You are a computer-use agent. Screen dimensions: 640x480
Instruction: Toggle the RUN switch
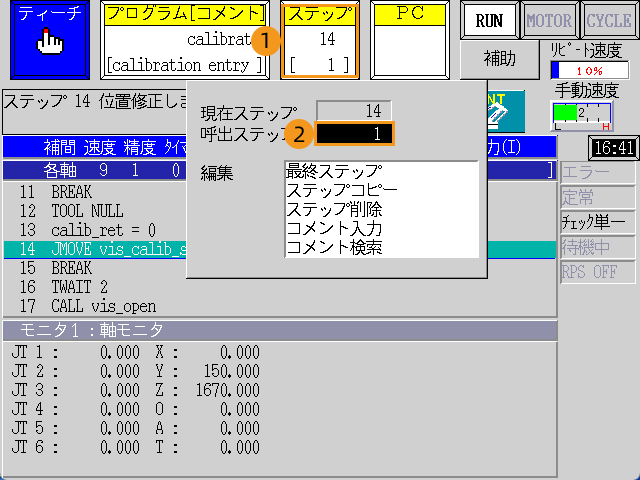click(x=489, y=20)
